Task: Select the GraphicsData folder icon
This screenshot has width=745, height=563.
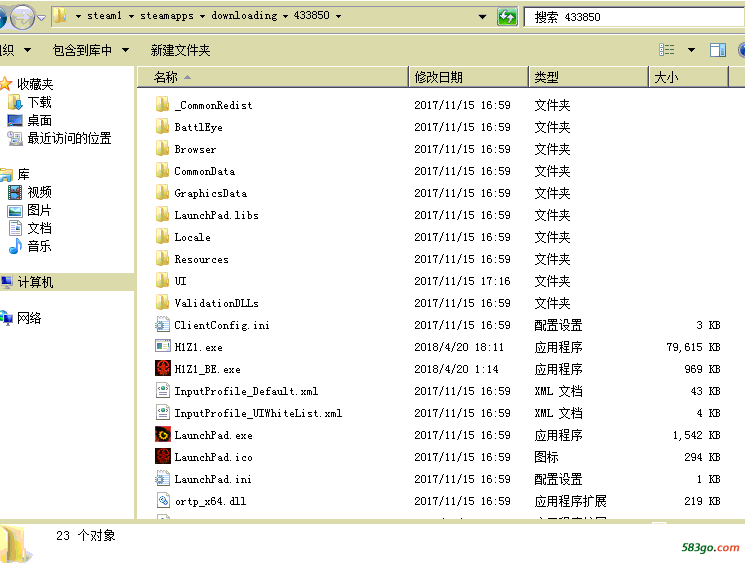Action: pos(162,192)
